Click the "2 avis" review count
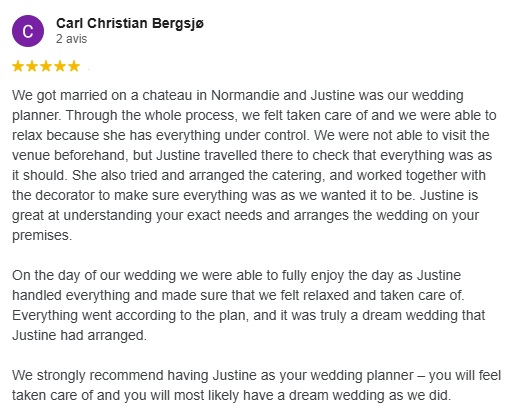Image resolution: width=511 pixels, height=408 pixels. coord(71,39)
